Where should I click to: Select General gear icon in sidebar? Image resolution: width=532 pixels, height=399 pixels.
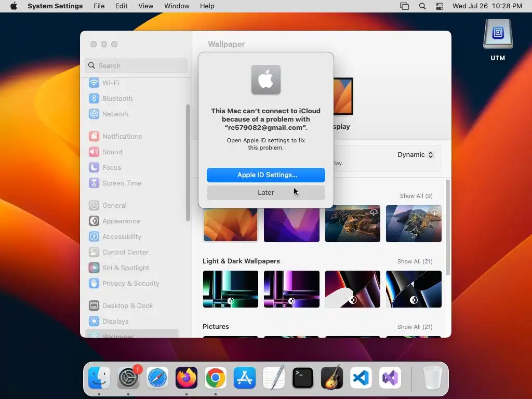click(x=94, y=206)
